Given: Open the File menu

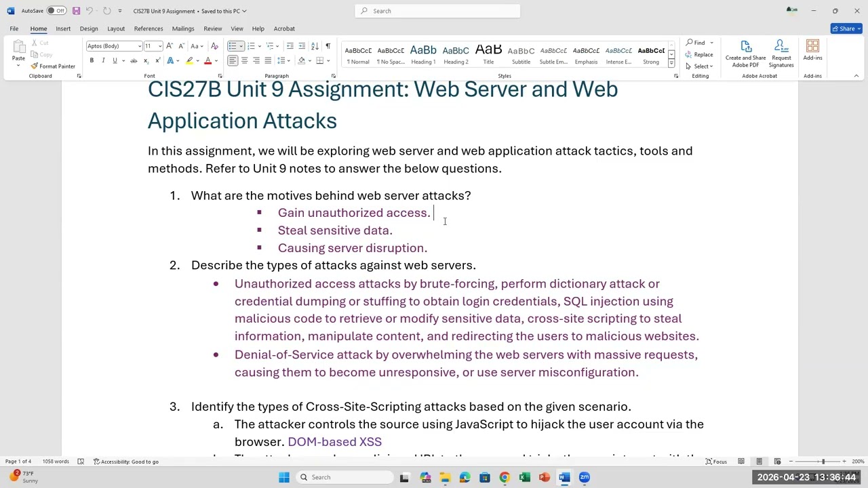Looking at the screenshot, I should tap(14, 28).
